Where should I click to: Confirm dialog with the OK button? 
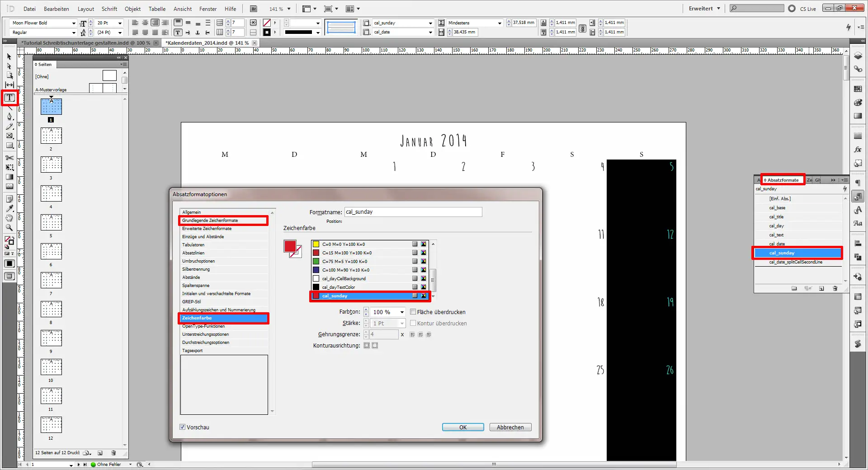point(462,427)
